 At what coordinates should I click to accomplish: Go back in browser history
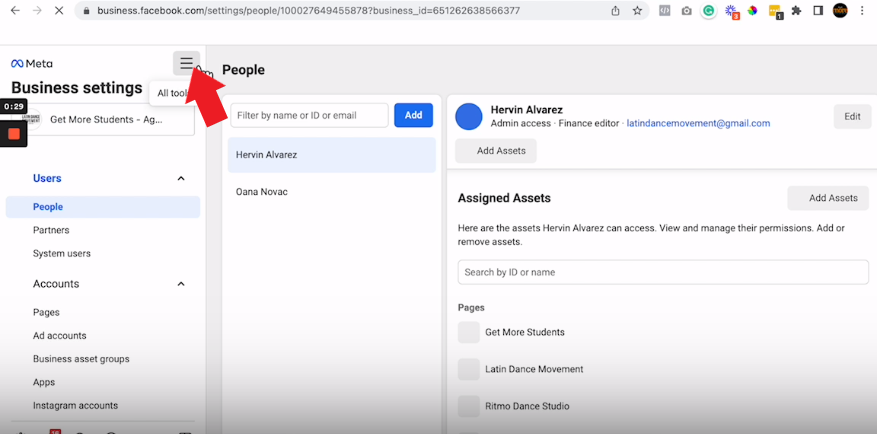coord(15,11)
